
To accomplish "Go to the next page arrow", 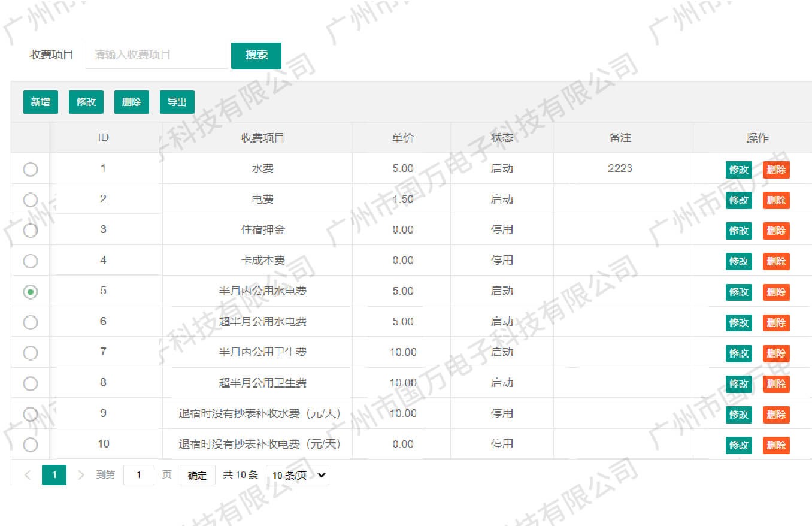I will [81, 475].
